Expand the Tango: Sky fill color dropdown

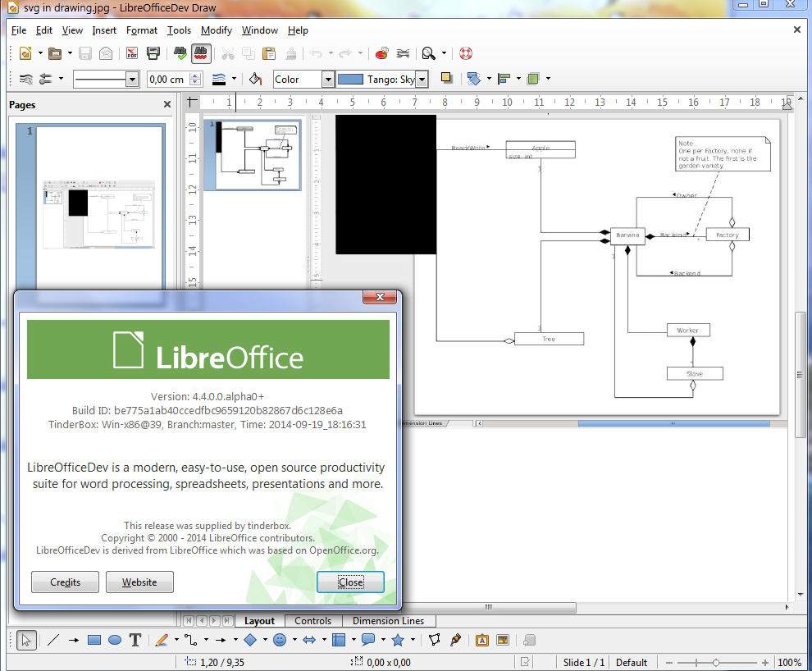click(422, 80)
